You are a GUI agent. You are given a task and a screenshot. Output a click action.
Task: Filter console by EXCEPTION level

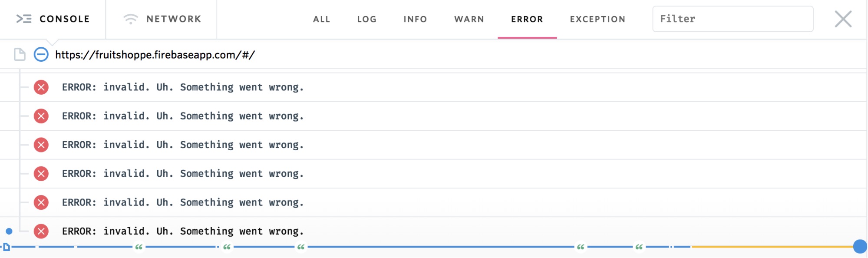(597, 19)
